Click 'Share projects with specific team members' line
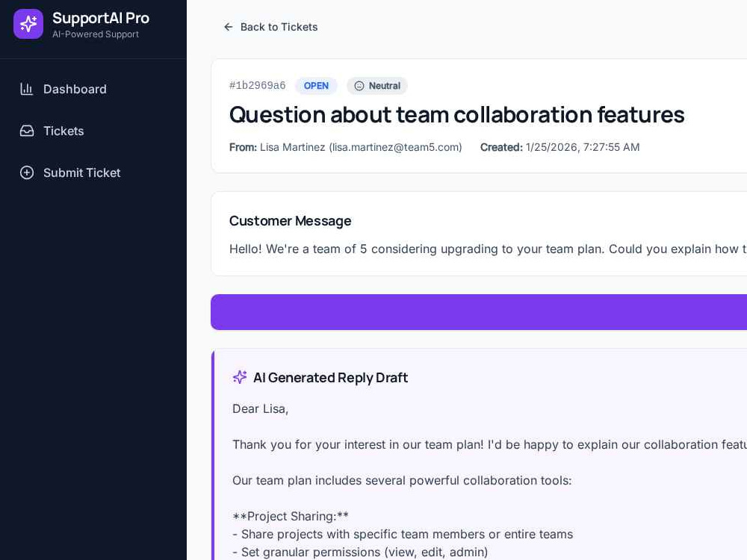 pyautogui.click(x=403, y=535)
